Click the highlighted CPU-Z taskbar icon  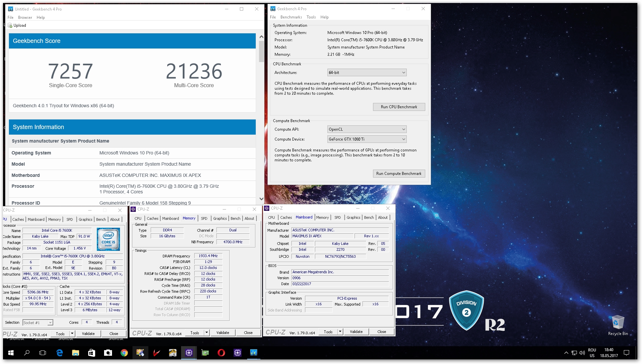[x=189, y=353]
